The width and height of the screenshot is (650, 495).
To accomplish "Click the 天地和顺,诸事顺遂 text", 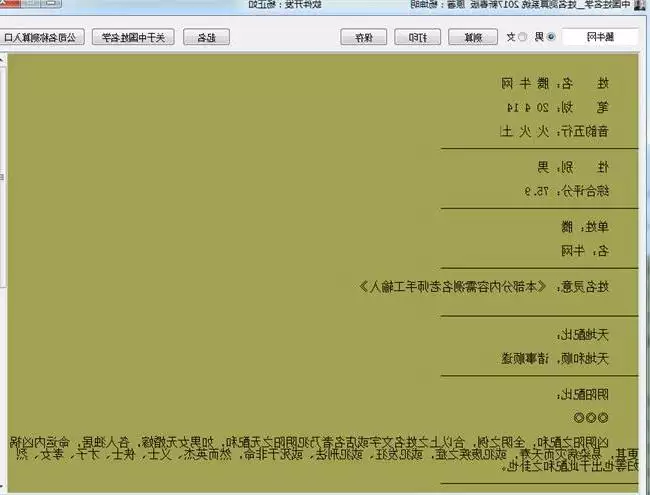I will click(x=555, y=358).
